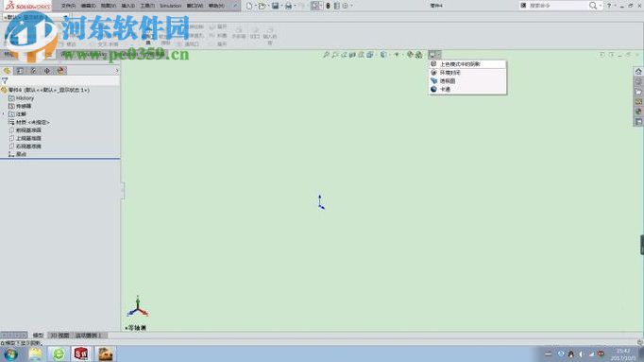Image resolution: width=644 pixels, height=362 pixels.
Task: Open Custom Properties icon in task pane
Action: 638,122
